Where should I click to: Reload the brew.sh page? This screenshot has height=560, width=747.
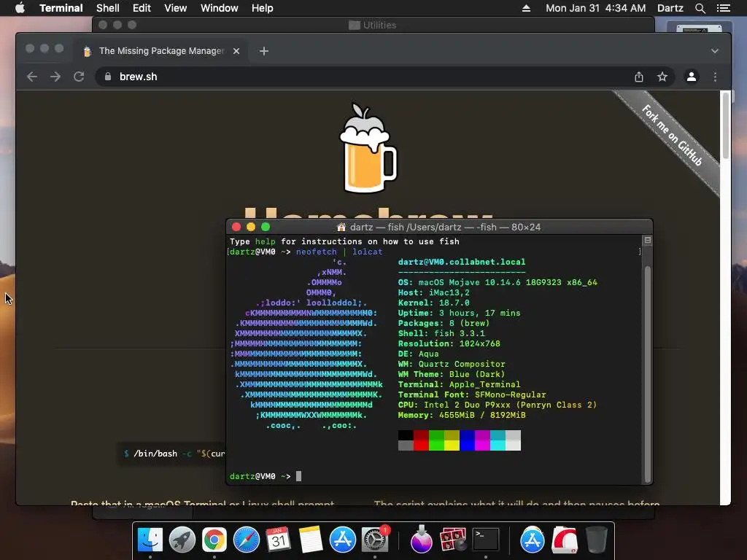(x=79, y=77)
